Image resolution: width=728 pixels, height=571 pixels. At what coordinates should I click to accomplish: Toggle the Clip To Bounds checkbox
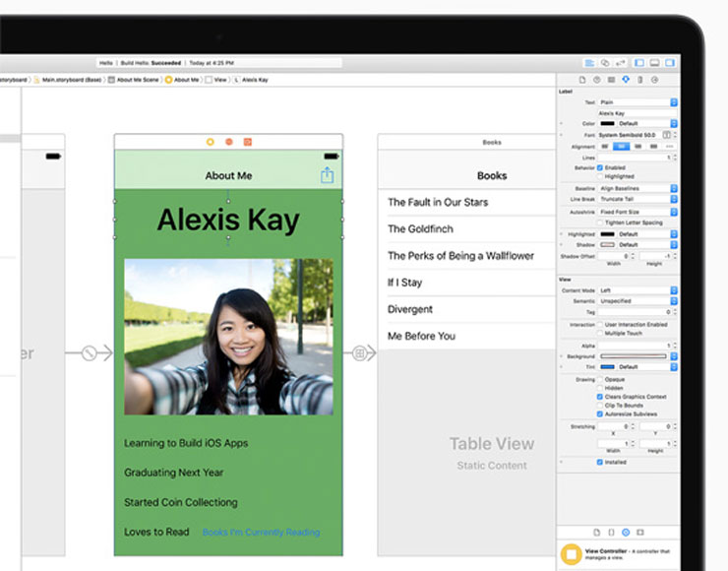[x=600, y=406]
